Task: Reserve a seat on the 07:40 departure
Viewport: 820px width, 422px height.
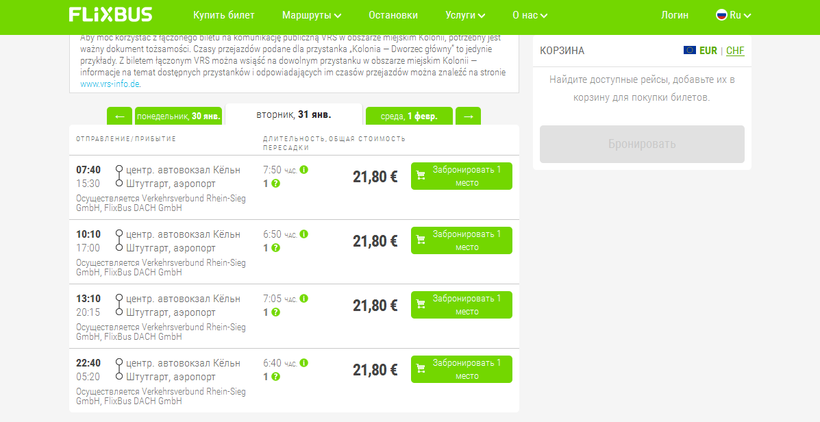Action: tap(461, 176)
